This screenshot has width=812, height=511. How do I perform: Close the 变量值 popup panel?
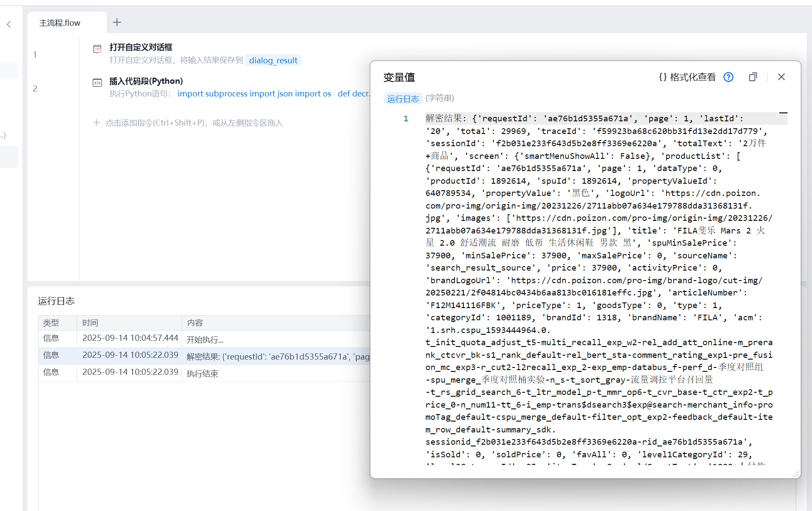[x=781, y=77]
